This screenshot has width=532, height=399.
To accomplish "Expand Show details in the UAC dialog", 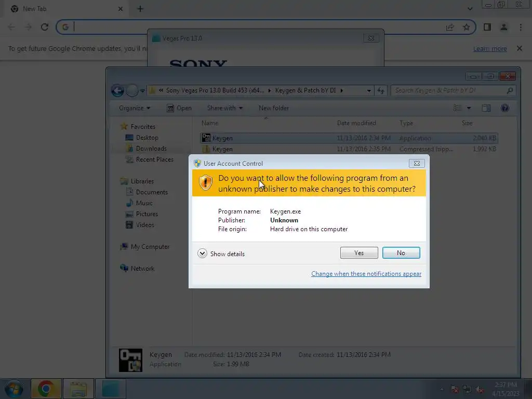I will [x=221, y=254].
